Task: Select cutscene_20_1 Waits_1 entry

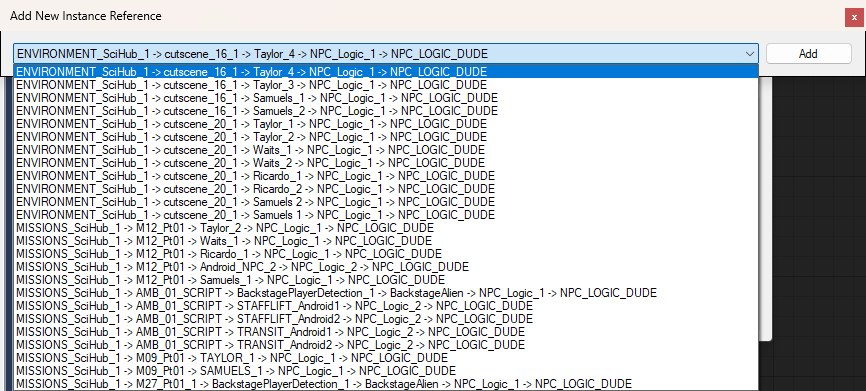Action: click(x=386, y=150)
